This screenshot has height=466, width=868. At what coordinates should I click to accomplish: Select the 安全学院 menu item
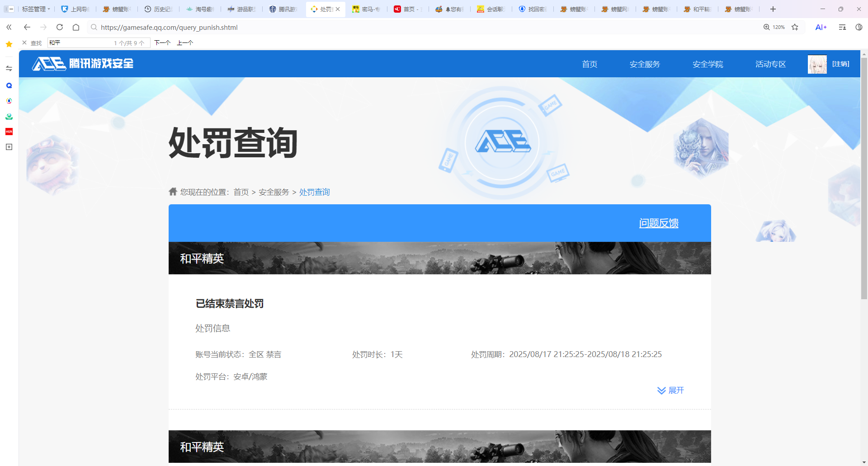(708, 64)
